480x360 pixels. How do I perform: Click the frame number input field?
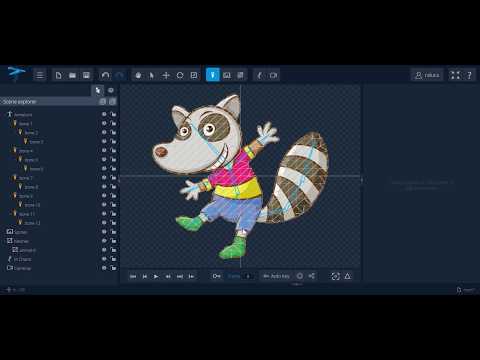249,276
